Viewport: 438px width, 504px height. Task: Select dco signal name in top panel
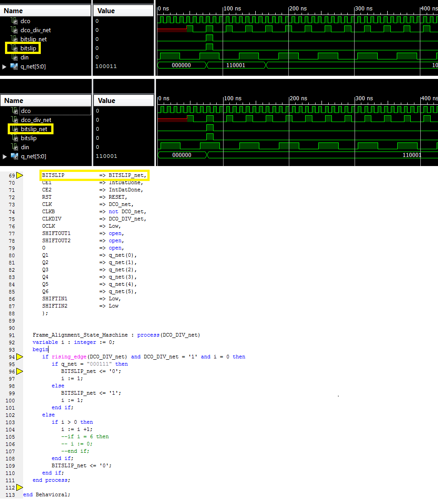coord(25,21)
